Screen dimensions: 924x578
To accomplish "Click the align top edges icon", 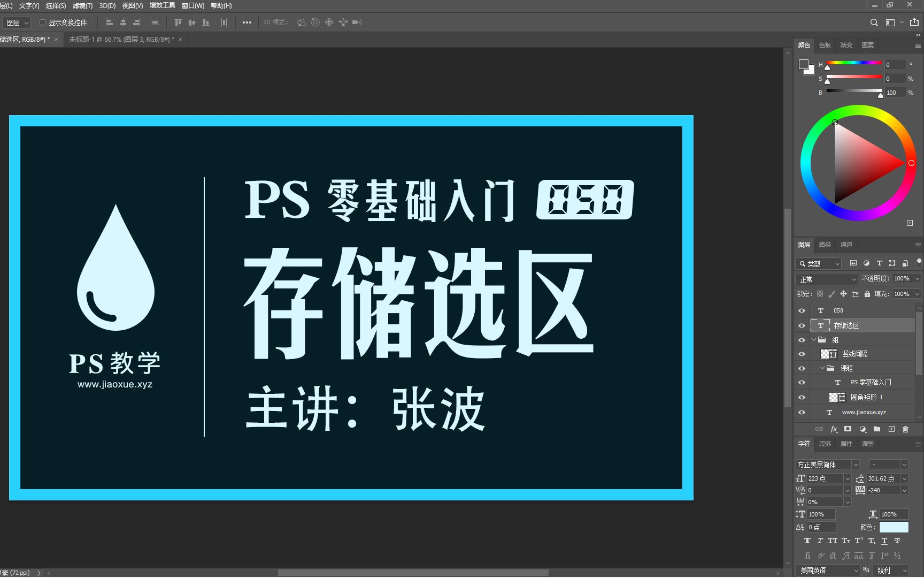I will pos(178,22).
